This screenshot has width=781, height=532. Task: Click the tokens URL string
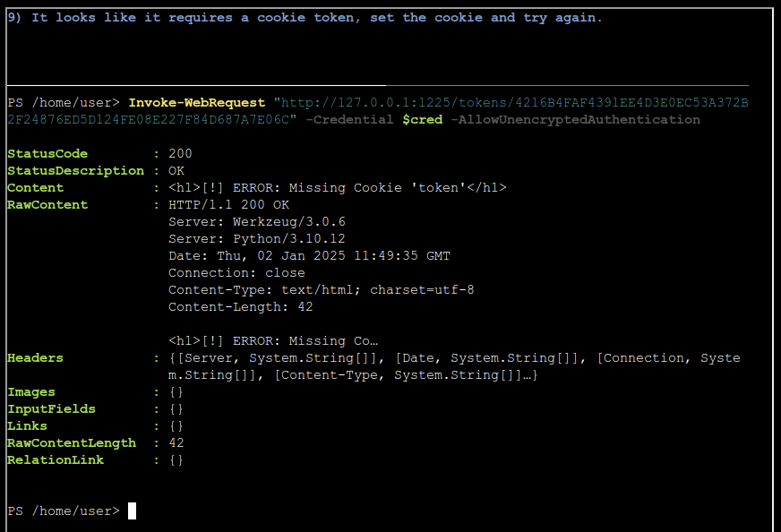click(x=378, y=111)
